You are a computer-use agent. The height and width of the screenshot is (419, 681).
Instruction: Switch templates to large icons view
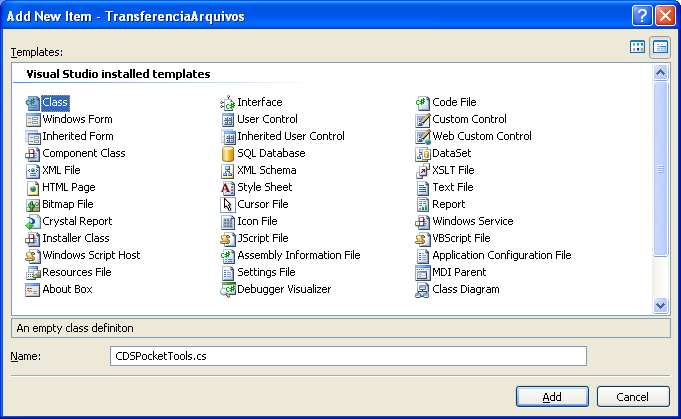point(637,47)
